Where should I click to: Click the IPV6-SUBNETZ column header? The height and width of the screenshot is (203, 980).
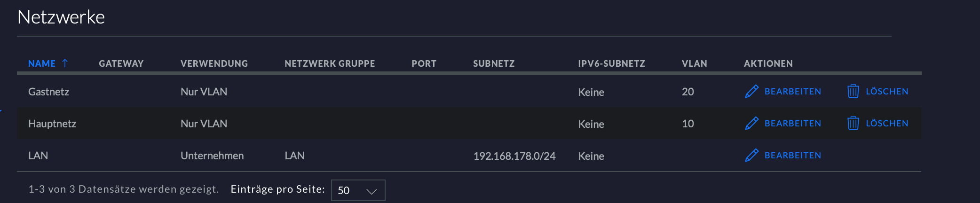[611, 63]
